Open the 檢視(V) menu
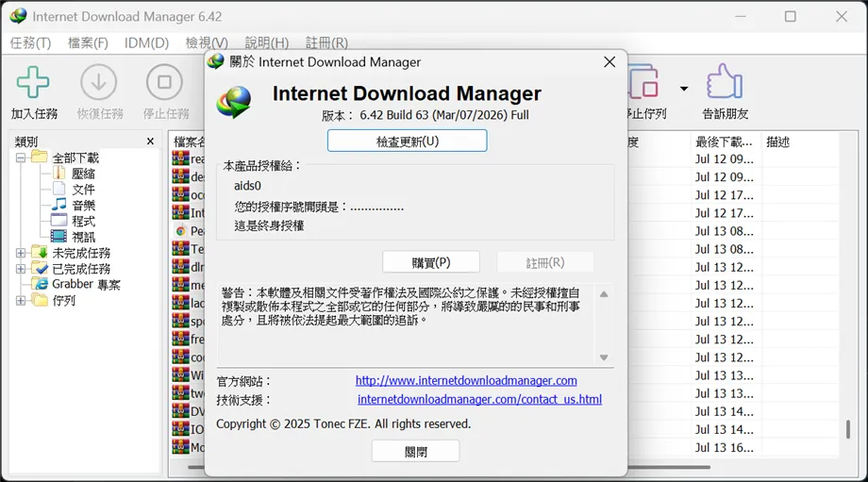 207,42
